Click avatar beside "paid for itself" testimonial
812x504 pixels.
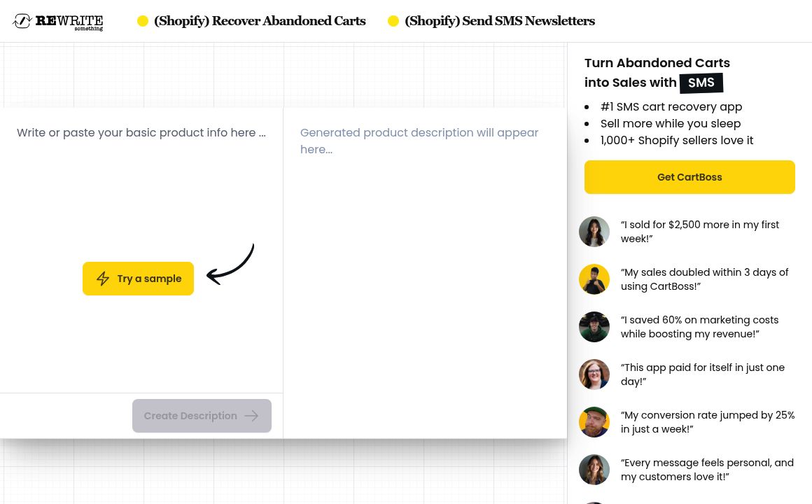[x=594, y=374]
